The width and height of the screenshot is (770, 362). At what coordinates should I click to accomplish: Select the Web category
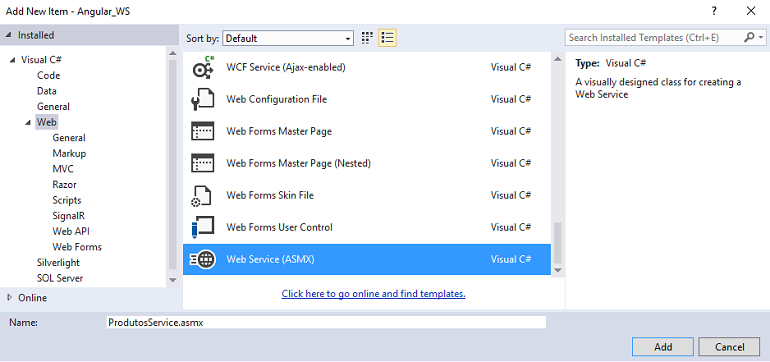pyautogui.click(x=47, y=122)
